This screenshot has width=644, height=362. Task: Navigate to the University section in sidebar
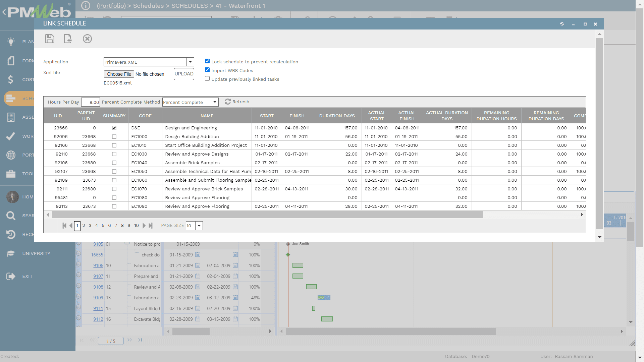point(10,253)
